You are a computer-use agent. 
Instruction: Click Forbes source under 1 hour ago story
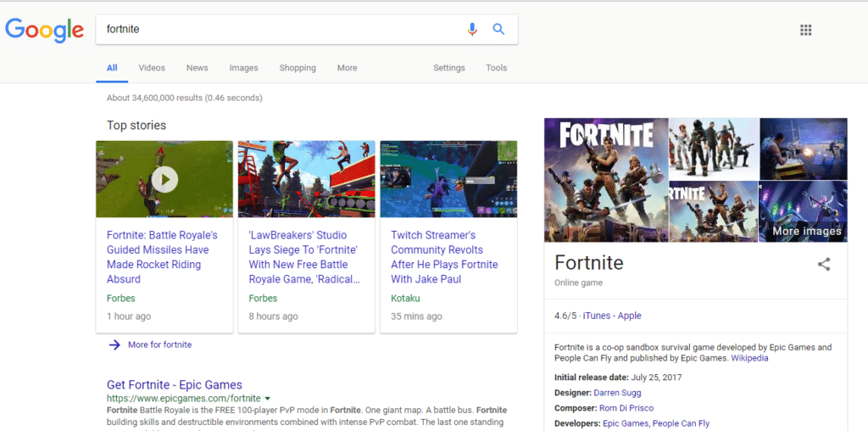coord(120,298)
